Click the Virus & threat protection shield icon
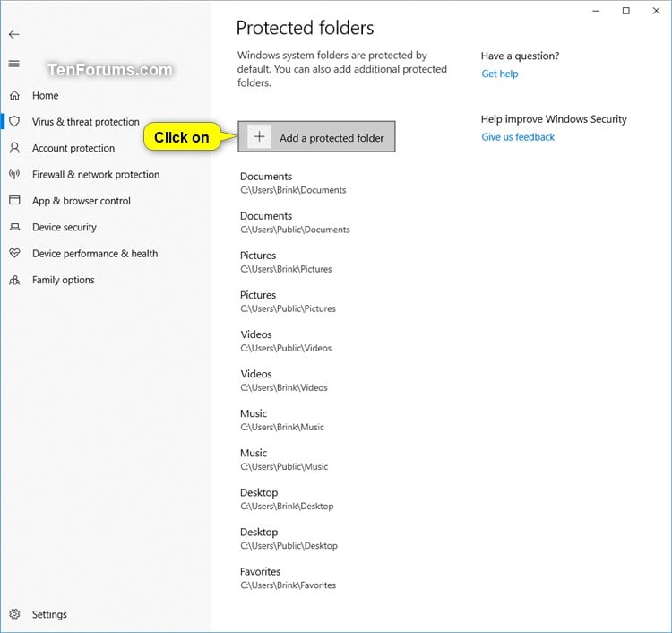Viewport: 672px width, 633px height. 14,121
